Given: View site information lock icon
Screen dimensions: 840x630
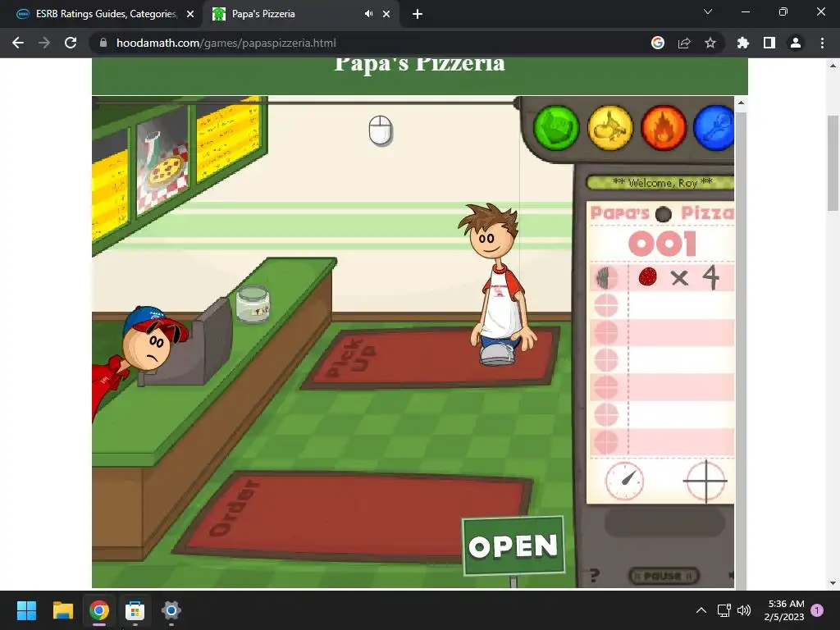Looking at the screenshot, I should pos(103,43).
